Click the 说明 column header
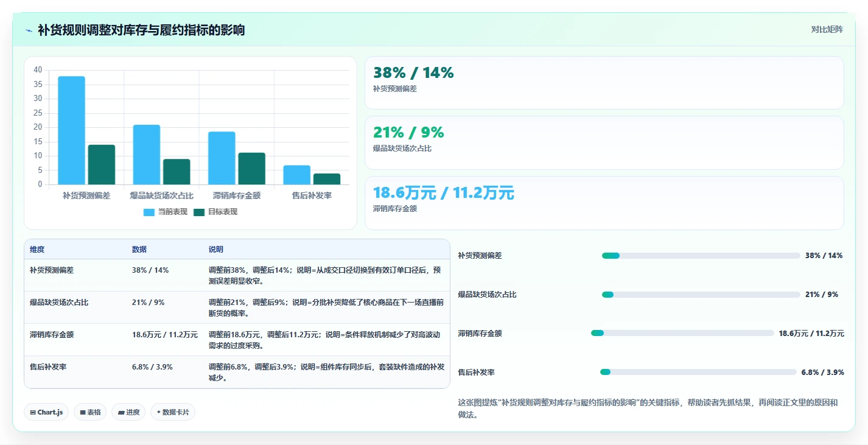Viewport: 868px width, 445px height. point(216,250)
